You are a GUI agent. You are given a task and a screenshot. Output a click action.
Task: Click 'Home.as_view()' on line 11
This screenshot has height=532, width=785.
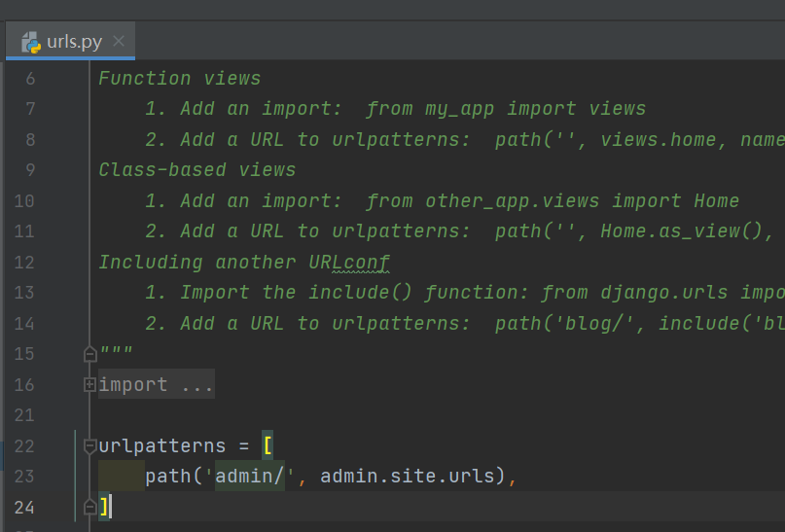click(681, 231)
